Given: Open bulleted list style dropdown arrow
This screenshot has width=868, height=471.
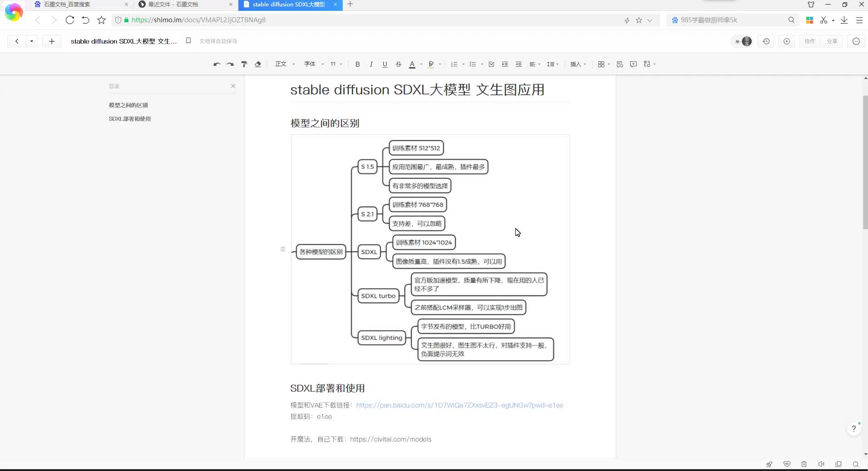Looking at the screenshot, I should (x=482, y=64).
